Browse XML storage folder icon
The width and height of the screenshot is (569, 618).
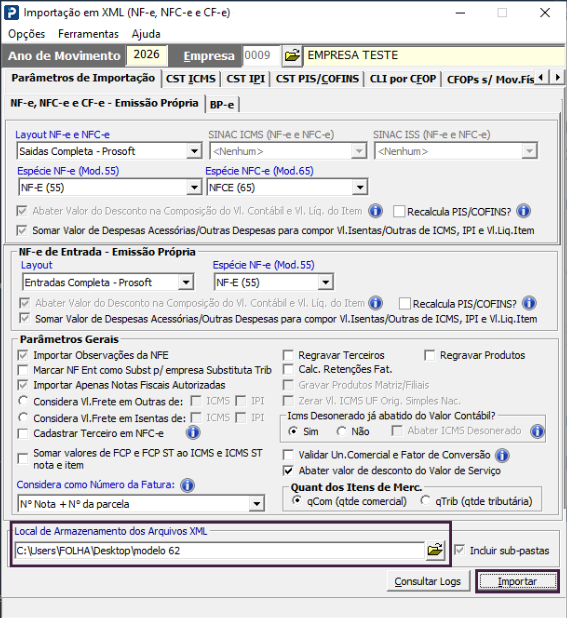[435, 550]
